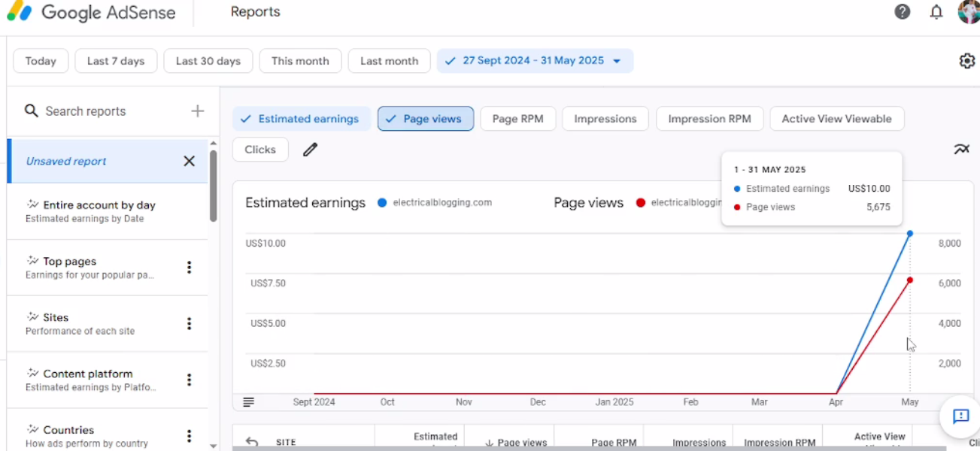Screen dimensions: 980x451
Task: Open the three-dot menu for Content platform
Action: (190, 380)
